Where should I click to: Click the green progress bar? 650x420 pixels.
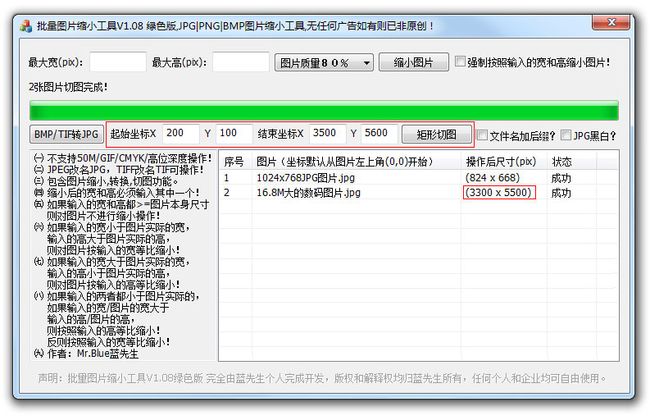point(324,112)
